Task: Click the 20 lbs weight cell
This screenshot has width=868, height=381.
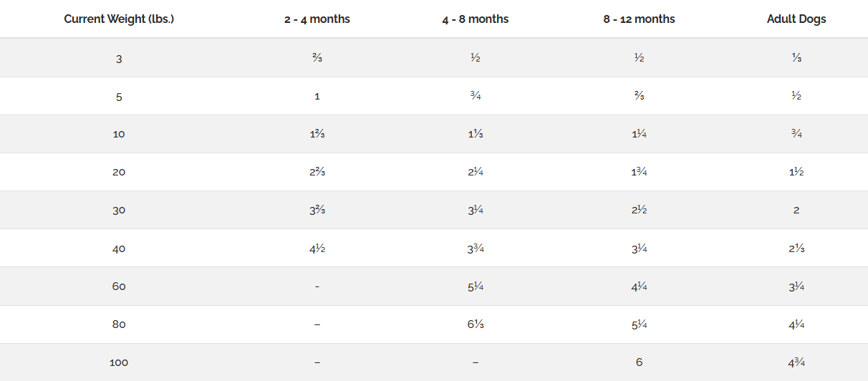Action: (x=119, y=172)
